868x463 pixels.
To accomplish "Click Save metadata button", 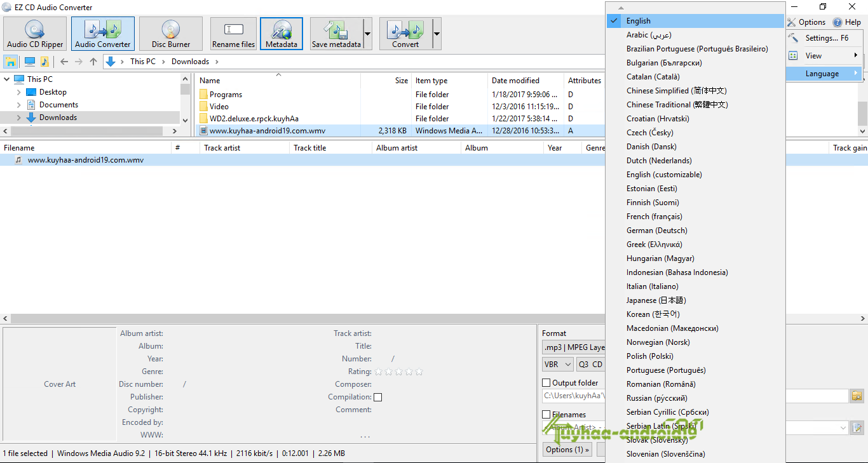I will pyautogui.click(x=336, y=34).
